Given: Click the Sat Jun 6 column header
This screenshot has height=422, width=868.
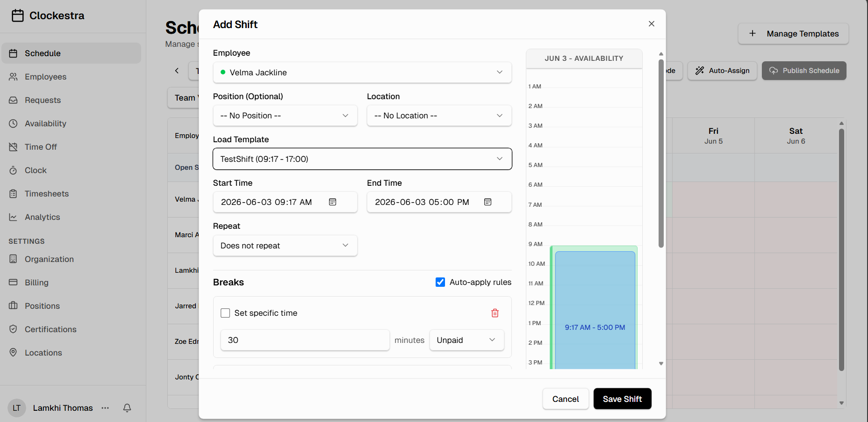Looking at the screenshot, I should (x=796, y=136).
